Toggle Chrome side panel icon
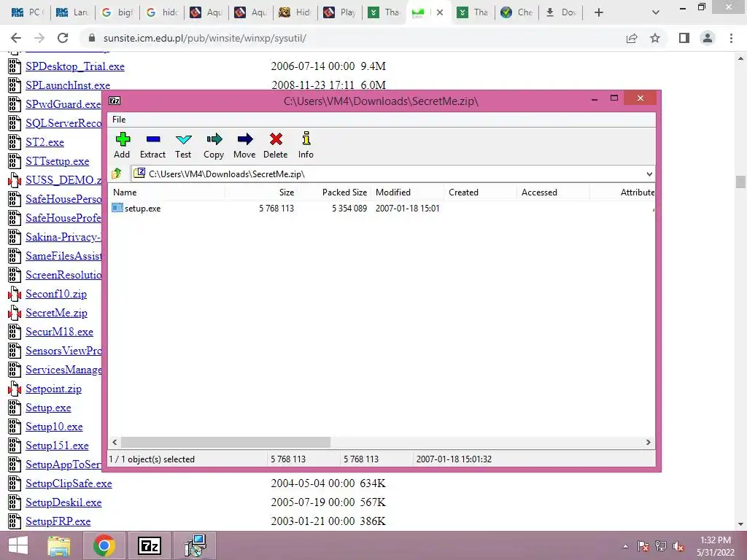 tap(684, 38)
